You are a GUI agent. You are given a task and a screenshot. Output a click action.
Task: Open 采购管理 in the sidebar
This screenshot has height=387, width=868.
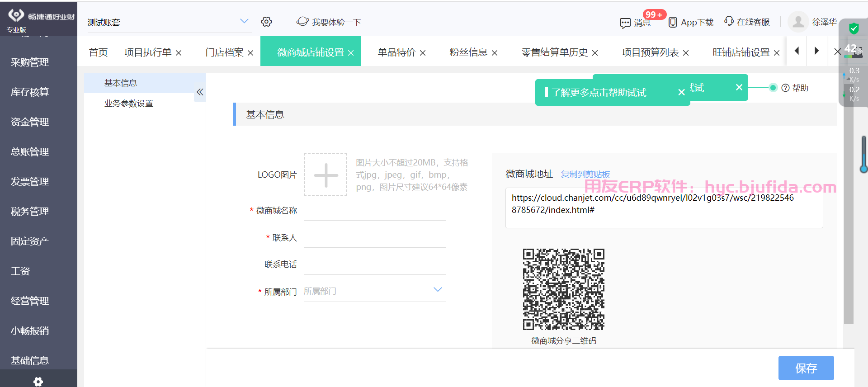pos(30,62)
